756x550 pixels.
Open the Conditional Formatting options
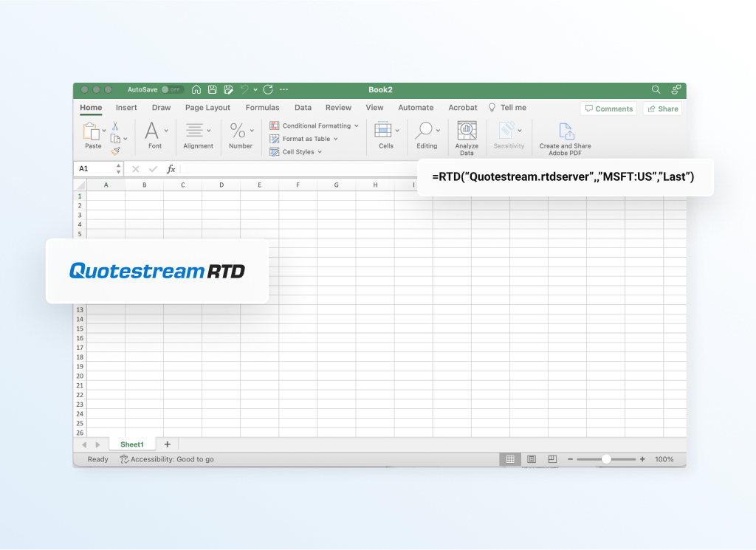[x=314, y=126]
